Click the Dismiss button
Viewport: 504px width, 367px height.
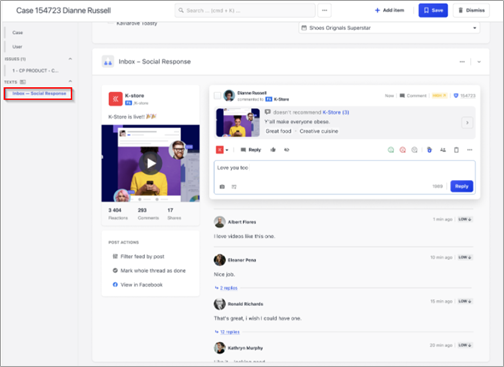[471, 10]
